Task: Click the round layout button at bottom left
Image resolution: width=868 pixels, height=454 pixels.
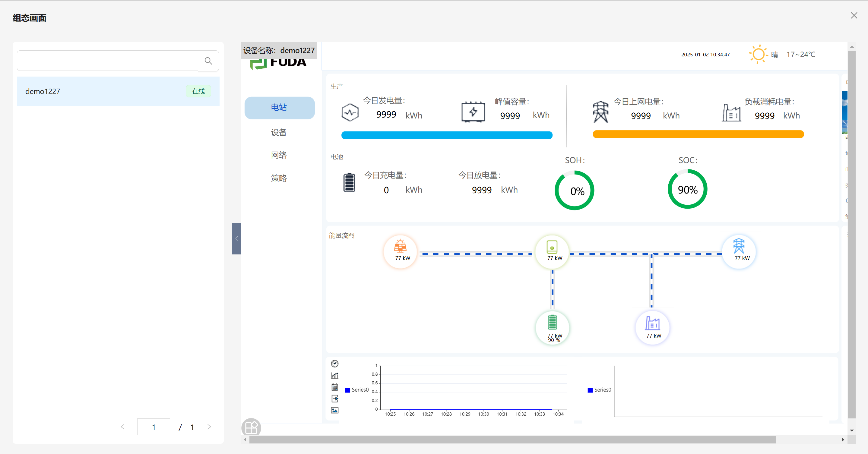Action: point(251,428)
